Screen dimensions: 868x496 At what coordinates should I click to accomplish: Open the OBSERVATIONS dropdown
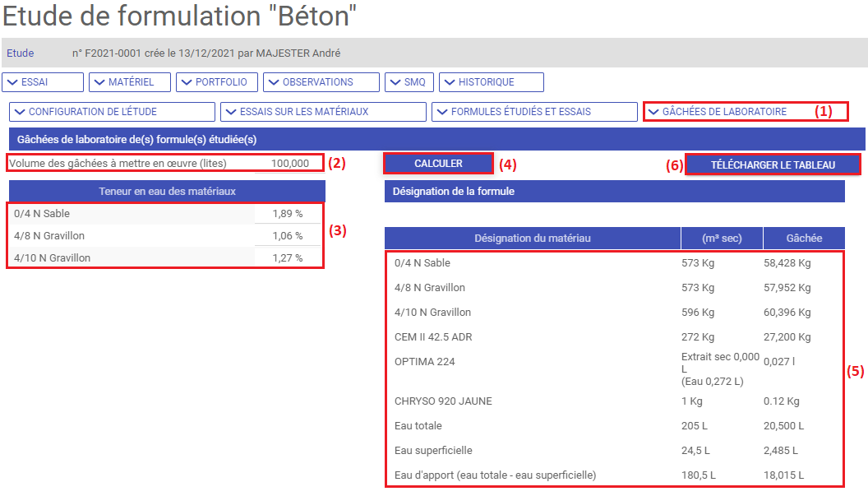pos(321,82)
